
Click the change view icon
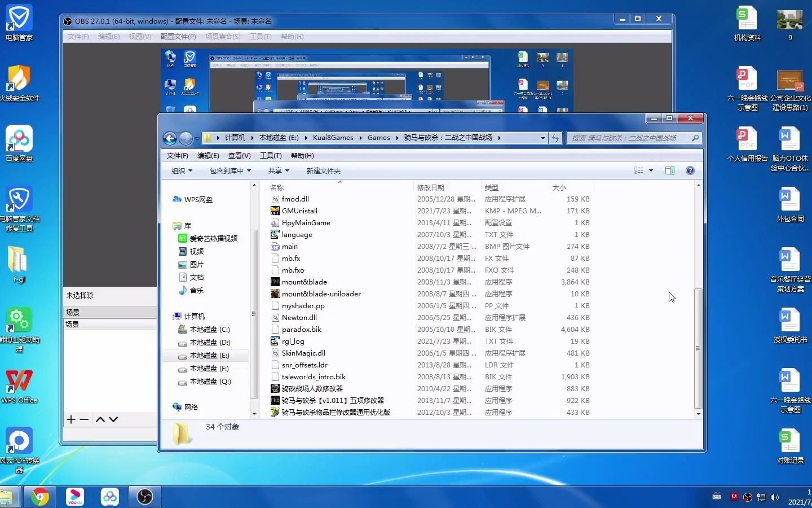pos(639,170)
